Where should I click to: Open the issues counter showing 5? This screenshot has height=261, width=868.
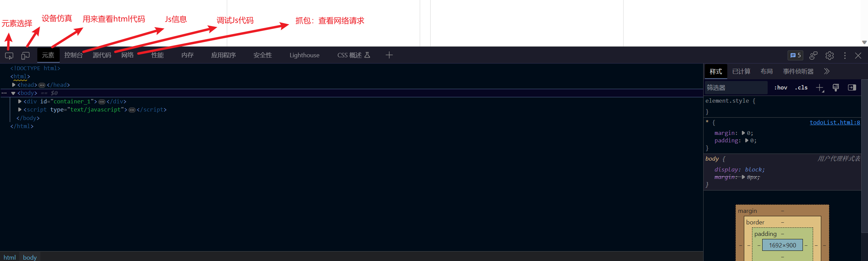click(x=795, y=55)
